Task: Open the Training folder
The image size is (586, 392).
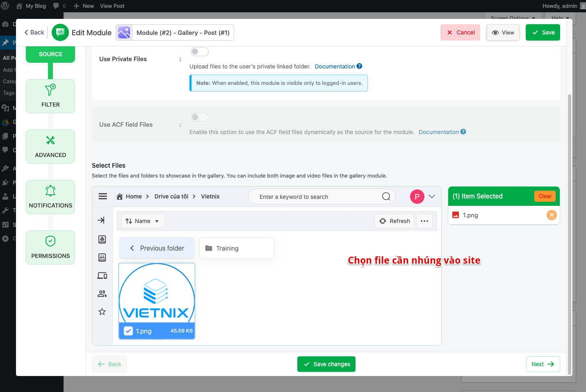Action: [237, 248]
